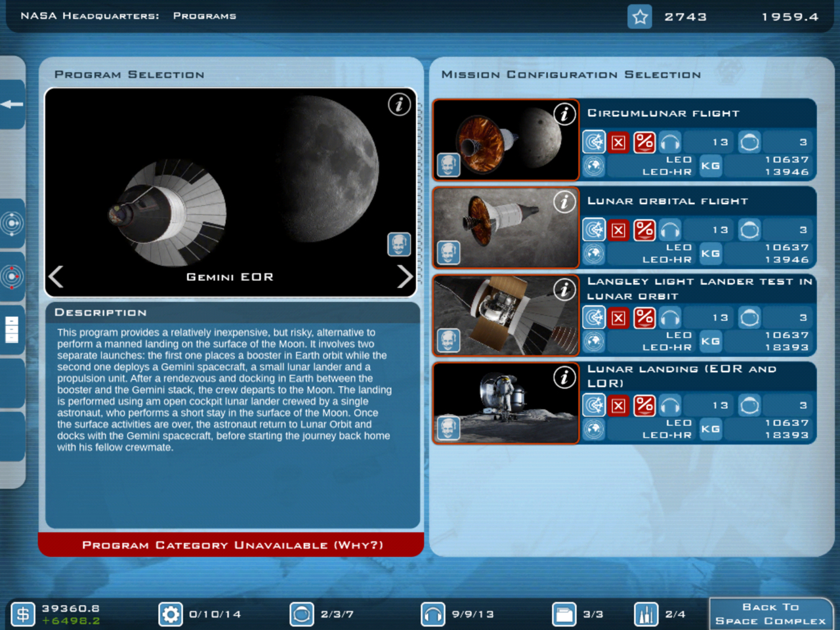Click astronaut helmet icon for Circumlunar Flight
The height and width of the screenshot is (630, 840).
(x=749, y=142)
